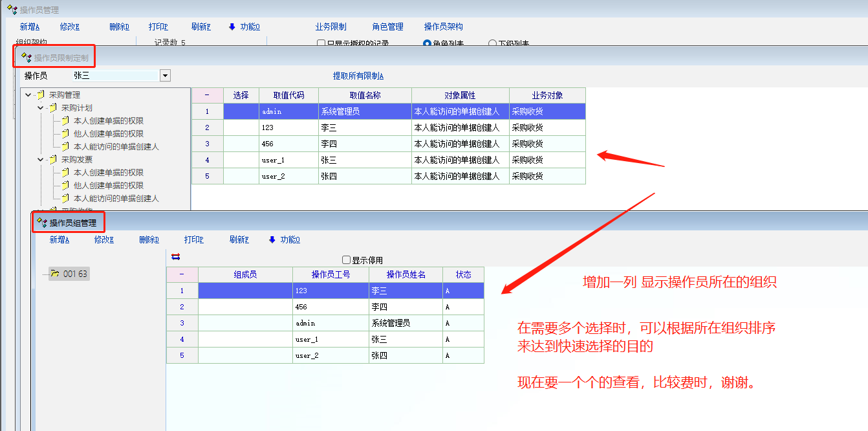Select the 角色列表 radio button

[x=427, y=44]
